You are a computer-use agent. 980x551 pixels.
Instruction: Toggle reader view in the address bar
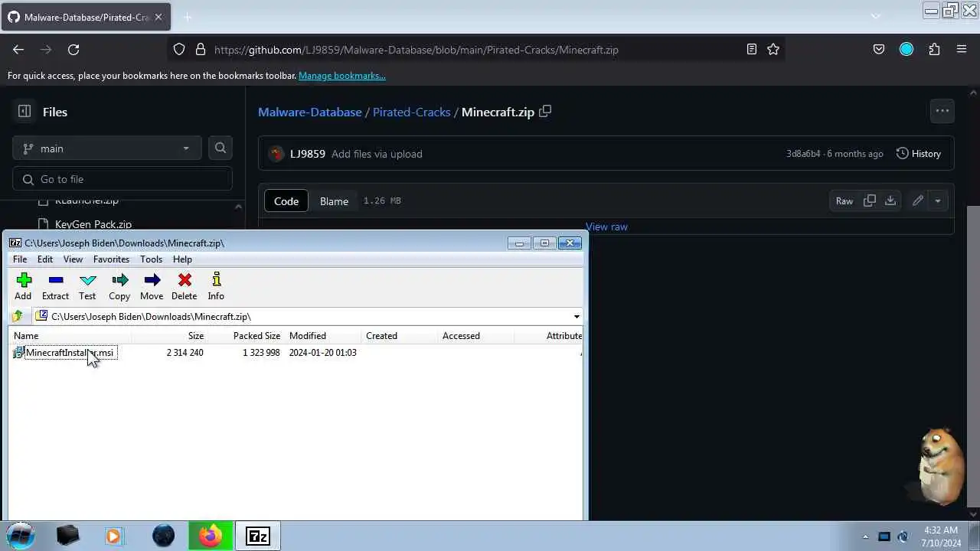(752, 50)
